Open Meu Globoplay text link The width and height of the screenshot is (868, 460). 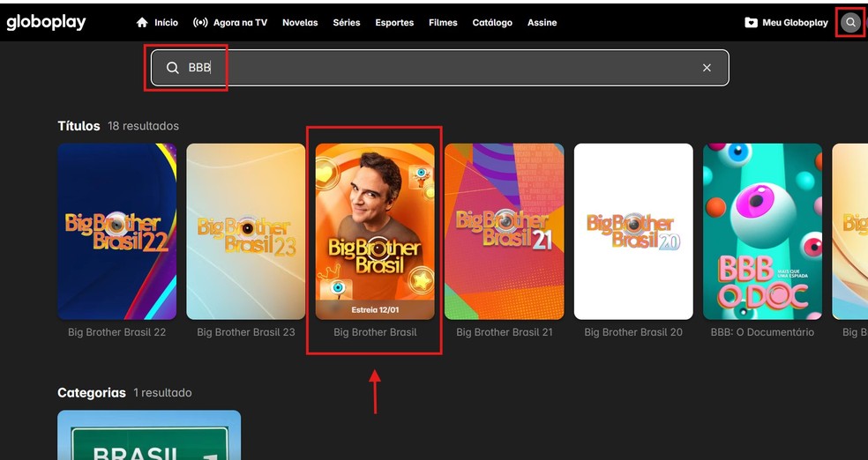796,23
